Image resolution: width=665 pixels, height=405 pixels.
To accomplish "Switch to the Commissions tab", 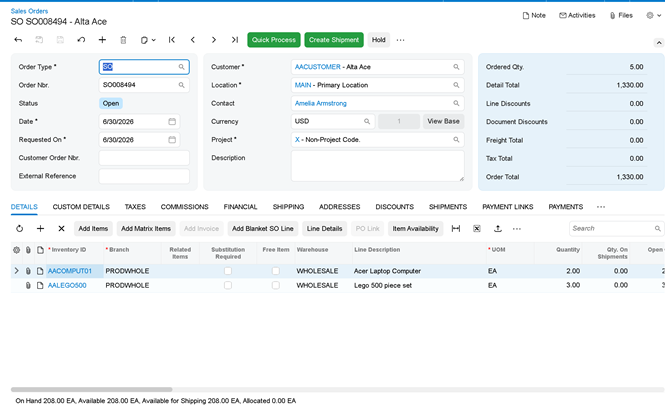I will [x=184, y=207].
